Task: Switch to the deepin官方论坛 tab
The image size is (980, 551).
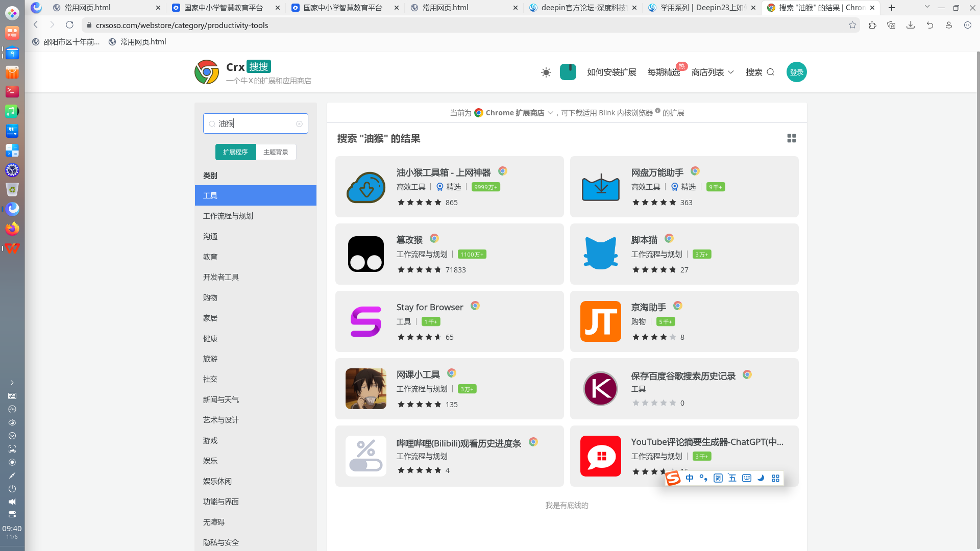Action: pos(583,8)
